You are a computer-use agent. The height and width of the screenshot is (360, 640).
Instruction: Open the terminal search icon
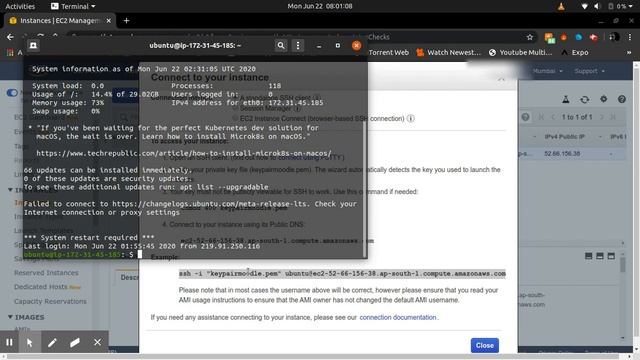pos(281,45)
